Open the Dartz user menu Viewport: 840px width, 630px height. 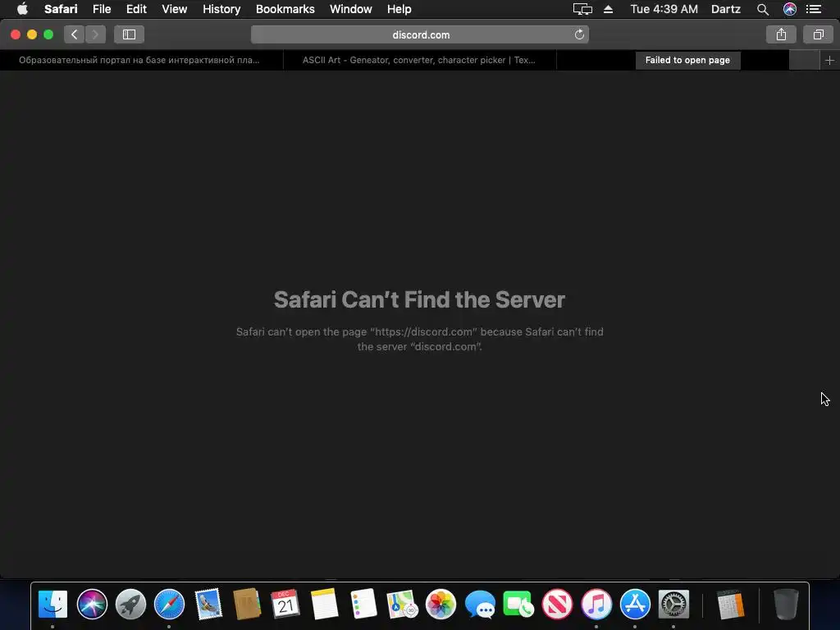(x=725, y=9)
